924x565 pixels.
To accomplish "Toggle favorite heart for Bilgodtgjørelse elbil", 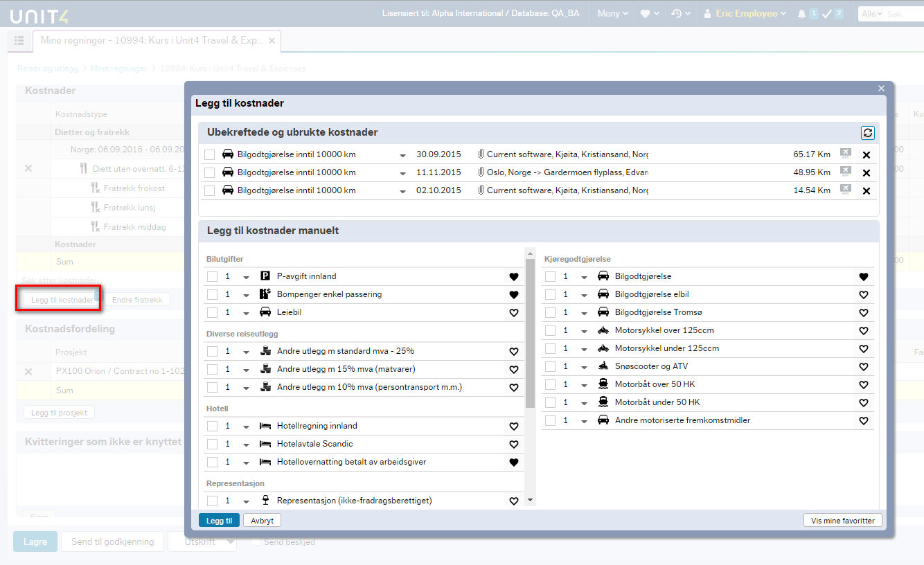I will point(863,294).
